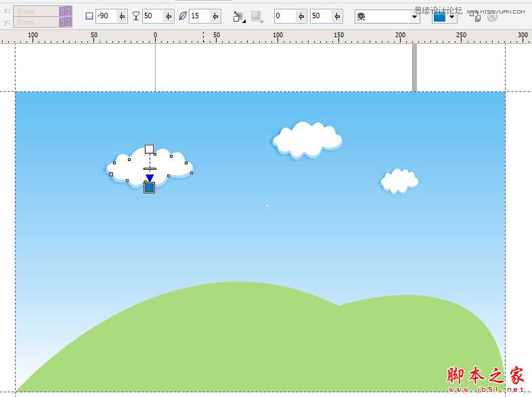Click the blue shadow color swatch in toolbar
This screenshot has width=532, height=397.
(439, 17)
